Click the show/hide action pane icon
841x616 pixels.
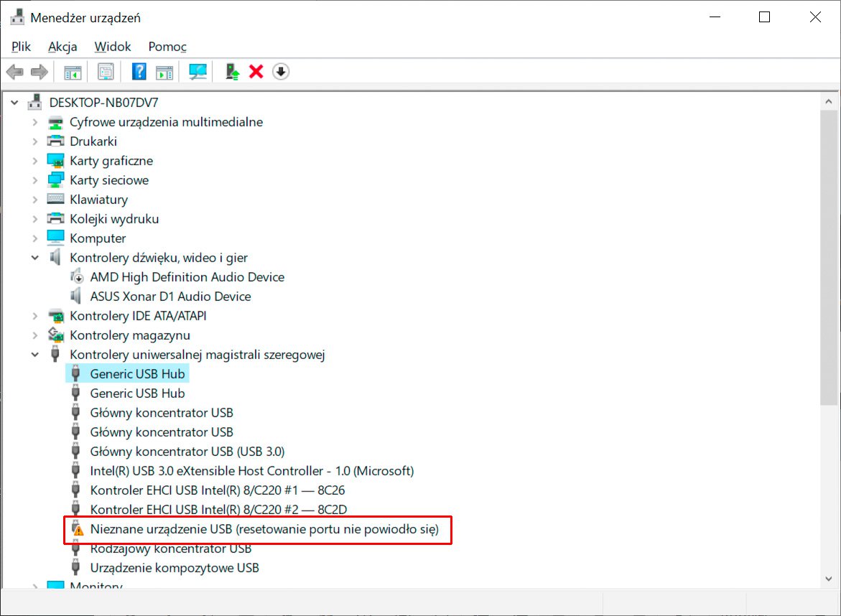click(x=164, y=72)
